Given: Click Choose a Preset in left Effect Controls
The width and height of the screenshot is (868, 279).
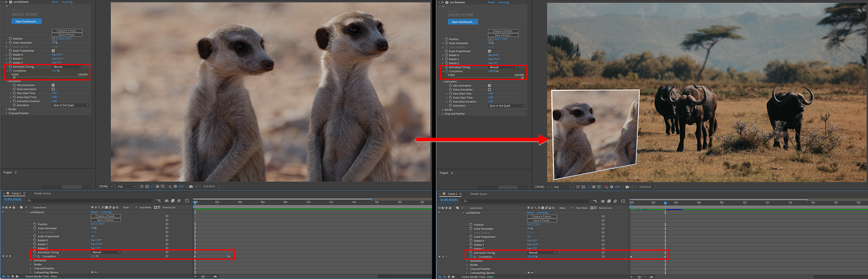Looking at the screenshot, I should pos(67,31).
